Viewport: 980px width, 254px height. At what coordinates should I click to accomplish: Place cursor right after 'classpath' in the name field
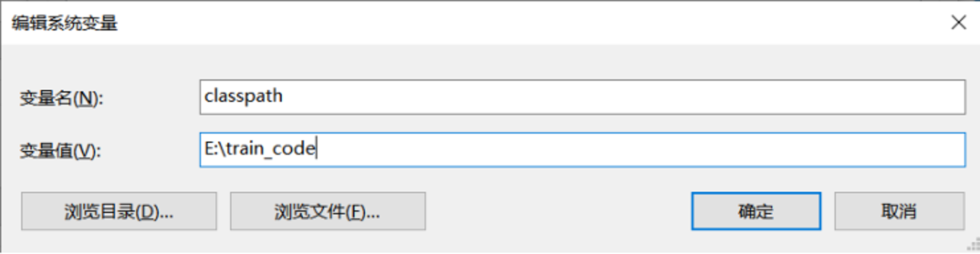[284, 97]
